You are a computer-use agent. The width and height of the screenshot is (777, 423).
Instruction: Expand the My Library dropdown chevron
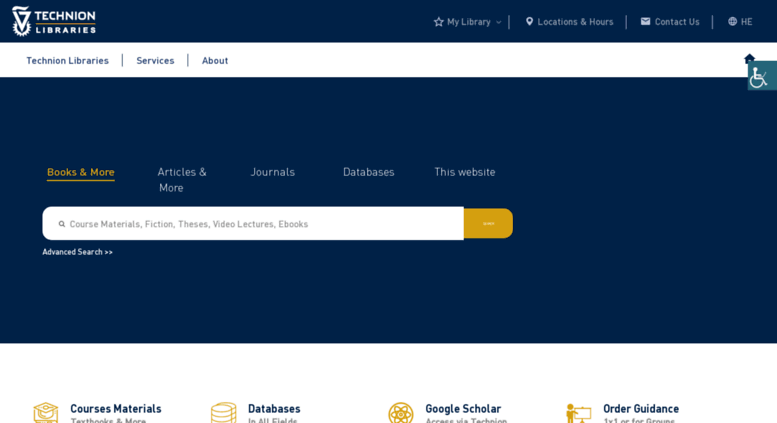pyautogui.click(x=499, y=22)
